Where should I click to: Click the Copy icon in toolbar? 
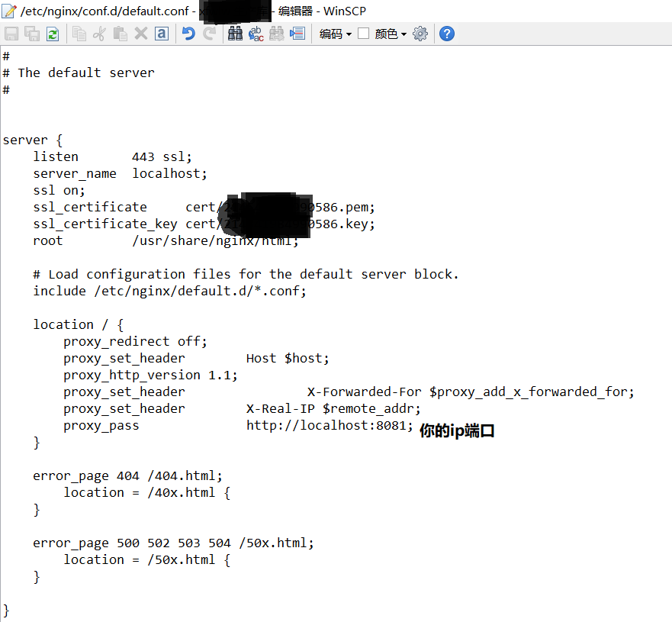coord(79,34)
